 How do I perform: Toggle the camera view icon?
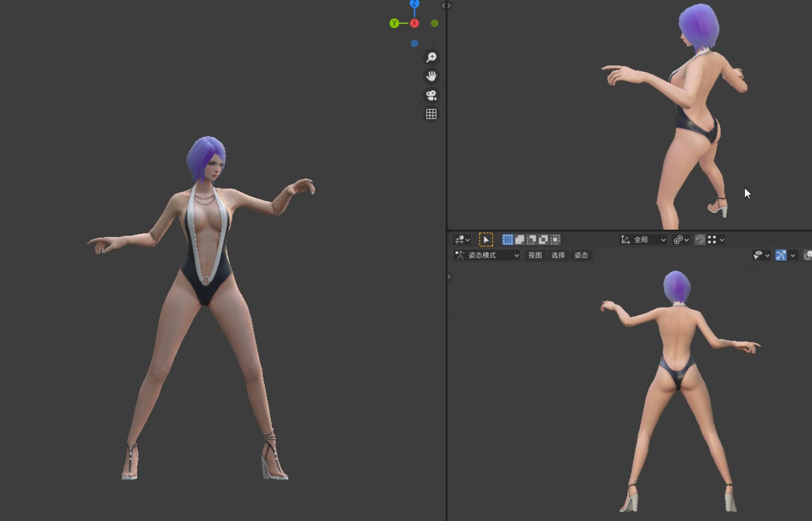click(x=431, y=95)
